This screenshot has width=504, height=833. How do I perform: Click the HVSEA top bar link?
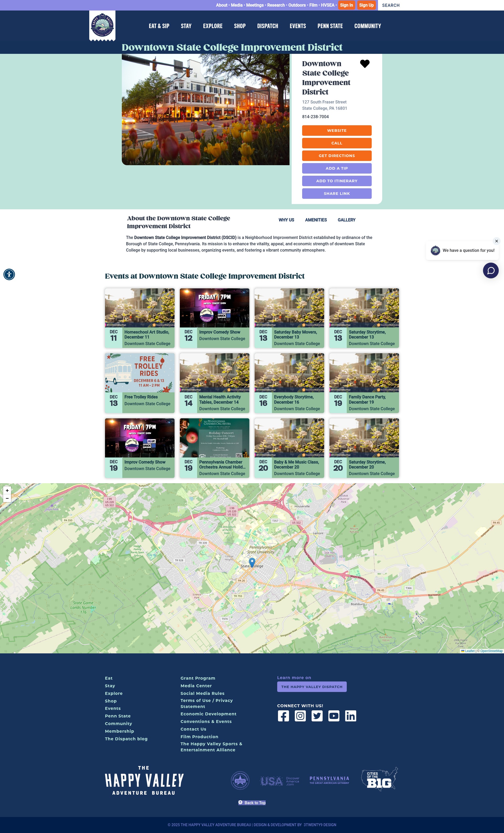pos(328,5)
